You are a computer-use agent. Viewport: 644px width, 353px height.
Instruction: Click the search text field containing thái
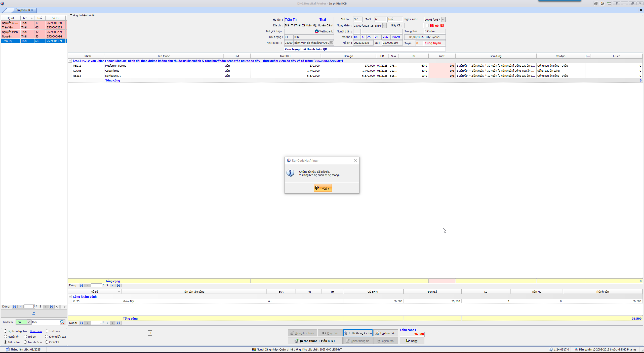click(45, 322)
